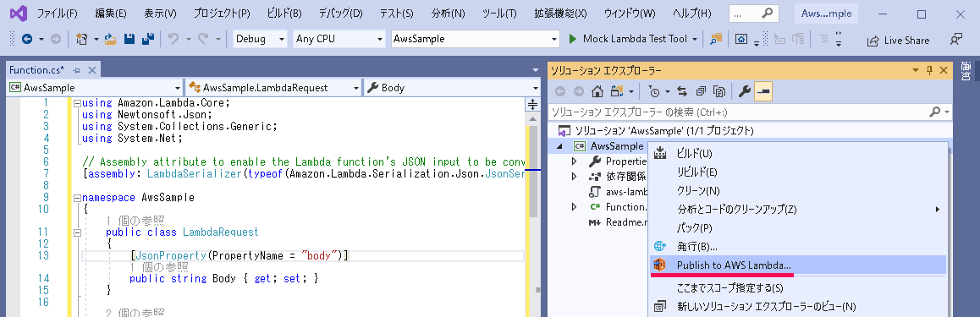Open the 拡張機能(X) menu
Screen dimensions: 980x317
pos(560,14)
